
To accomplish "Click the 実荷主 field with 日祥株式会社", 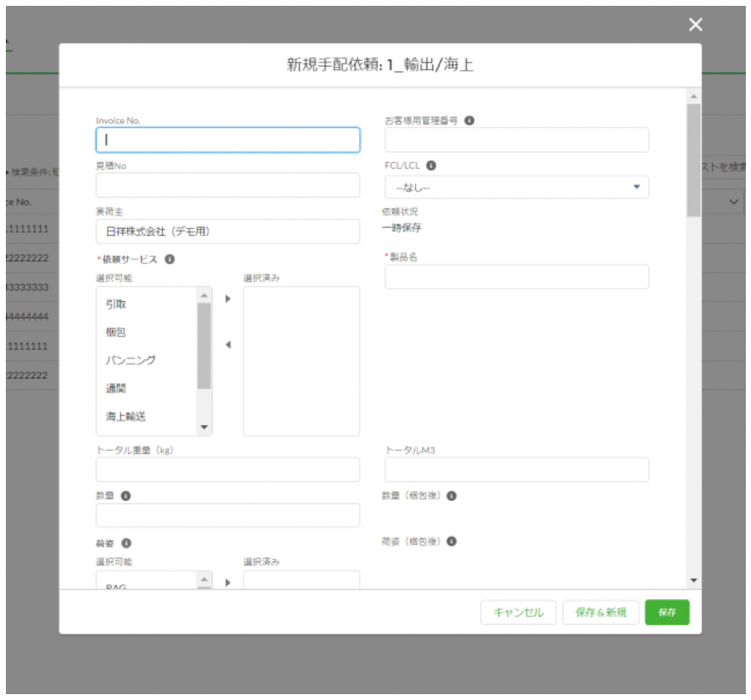I will tap(228, 231).
